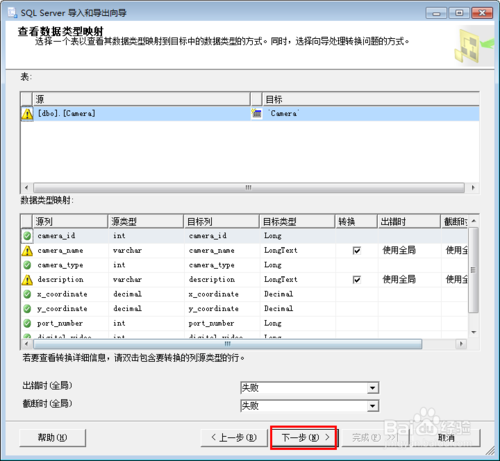Open the 出错时(全局) dropdown
This screenshot has width=500, height=461.
click(373, 388)
